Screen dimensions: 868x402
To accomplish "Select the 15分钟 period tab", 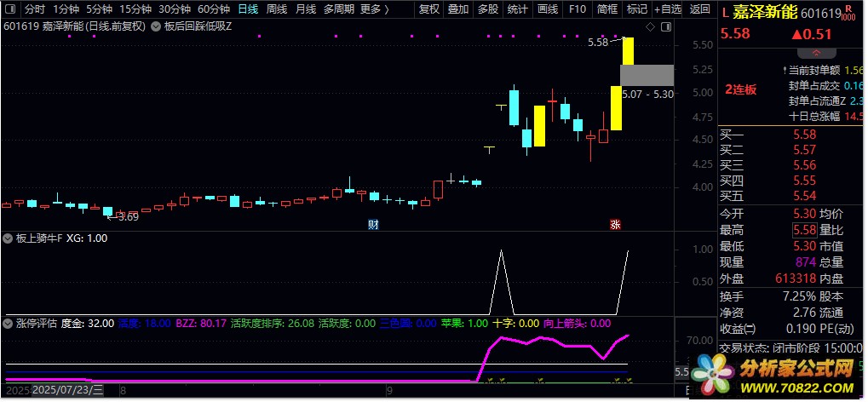I will click(135, 9).
